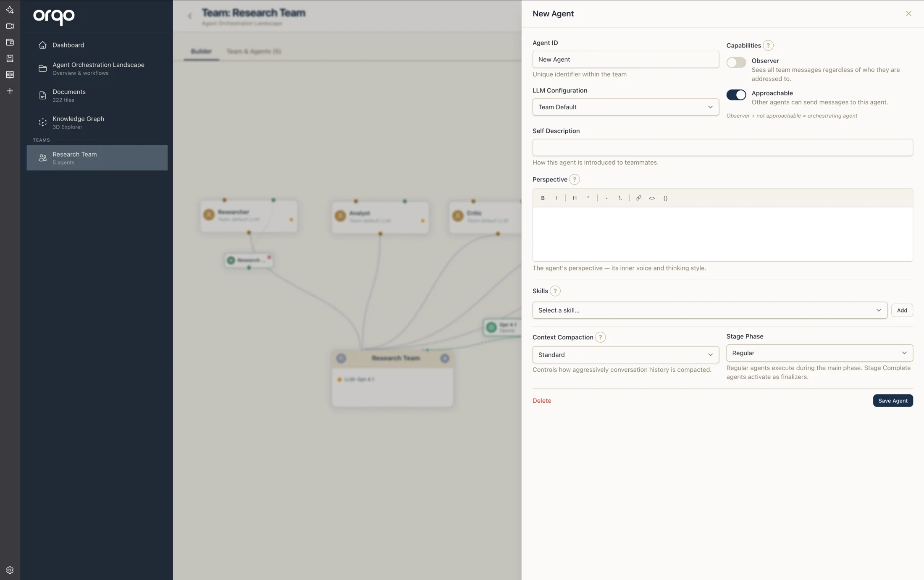Toggle bold in the Perspective editor
This screenshot has height=580, width=924.
click(x=543, y=198)
